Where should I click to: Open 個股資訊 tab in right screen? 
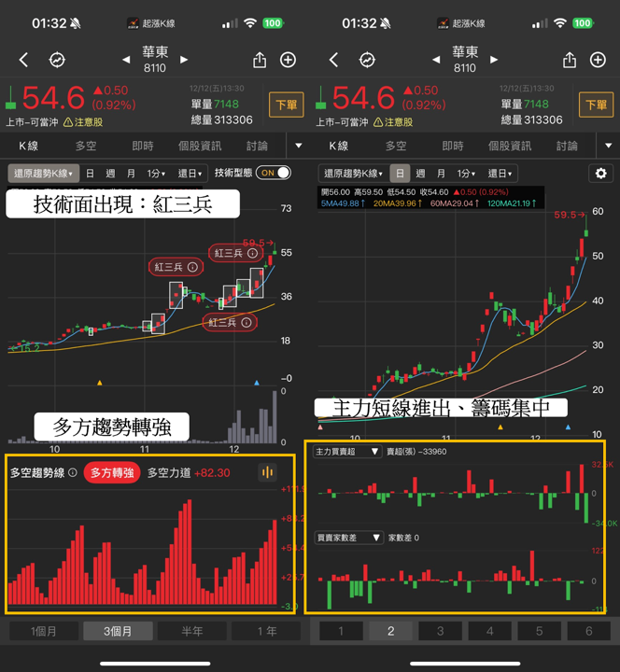[510, 147]
